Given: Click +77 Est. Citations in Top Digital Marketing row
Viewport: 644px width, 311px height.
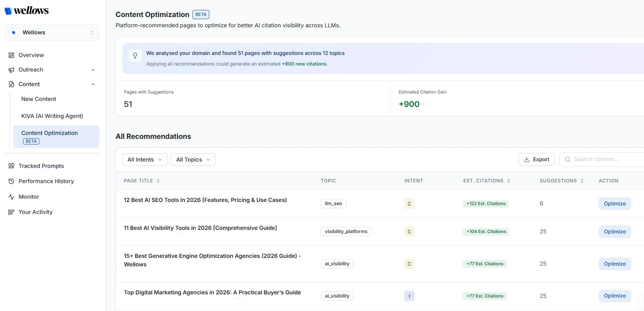Looking at the screenshot, I should pyautogui.click(x=485, y=296).
